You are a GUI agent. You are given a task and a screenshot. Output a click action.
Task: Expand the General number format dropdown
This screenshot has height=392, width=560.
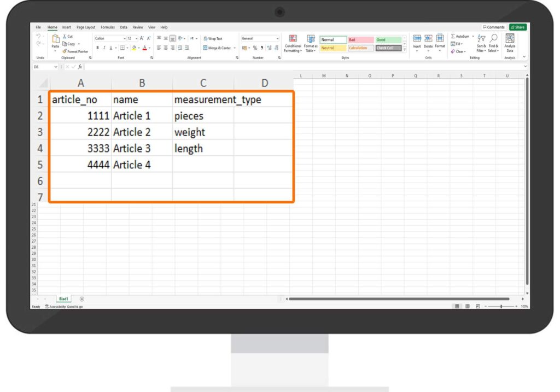pyautogui.click(x=277, y=39)
